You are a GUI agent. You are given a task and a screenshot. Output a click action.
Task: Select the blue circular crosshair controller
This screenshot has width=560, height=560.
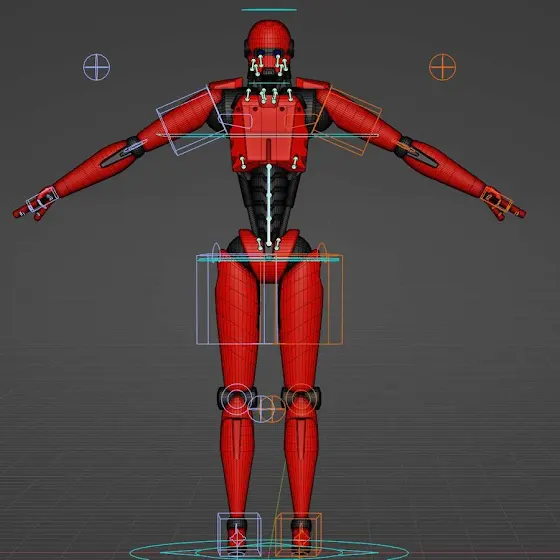96,67
